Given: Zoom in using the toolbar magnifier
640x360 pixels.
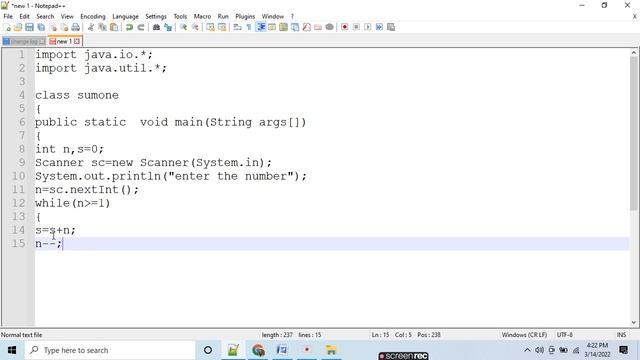Looking at the screenshot, I should (183, 27).
